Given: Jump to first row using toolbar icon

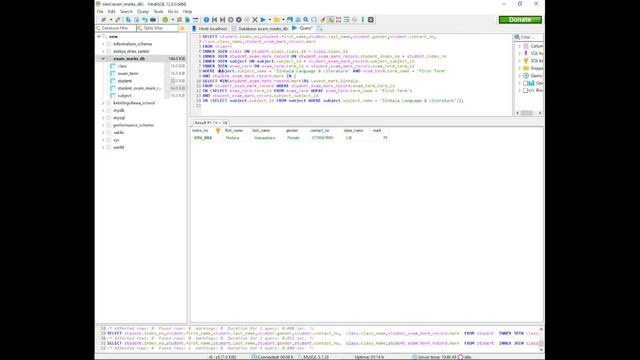Looking at the screenshot, I should (214, 20).
